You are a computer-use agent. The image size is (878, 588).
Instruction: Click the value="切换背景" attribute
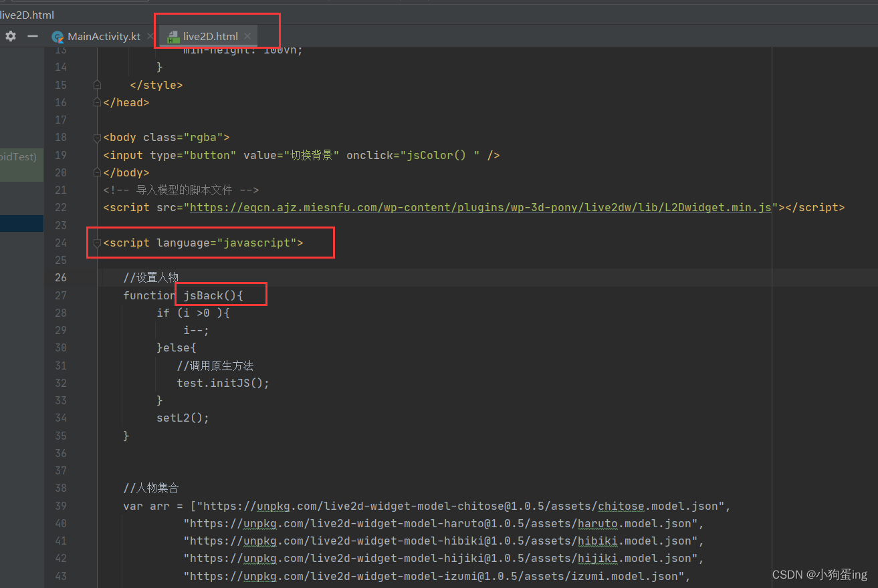click(x=291, y=156)
